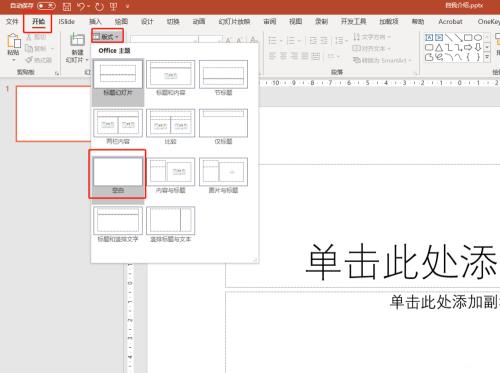This screenshot has width=500, height=373.
Task: Toggle Justify paragraph button
Action: pos(305,56)
